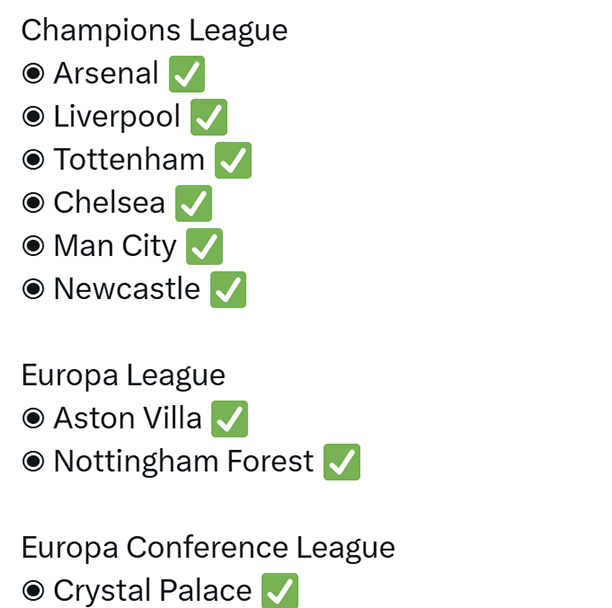Click the green checkmark next to Chelsea
The height and width of the screenshot is (608, 612).
point(193,203)
